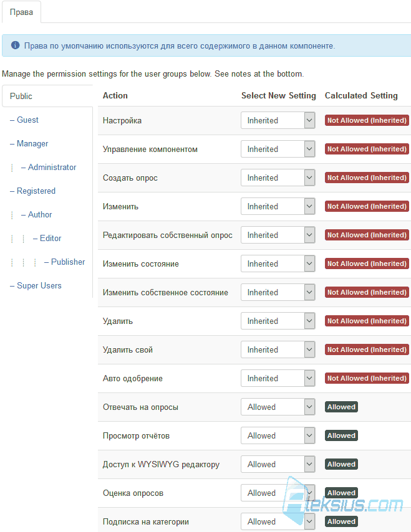
Task: Click the Not Allowed badge for Изменить
Action: coord(367,206)
